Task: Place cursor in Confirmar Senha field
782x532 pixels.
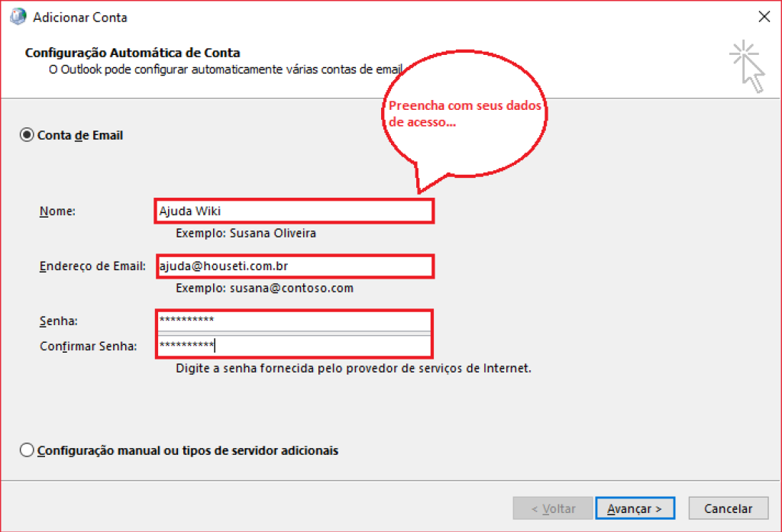Action: click(294, 346)
